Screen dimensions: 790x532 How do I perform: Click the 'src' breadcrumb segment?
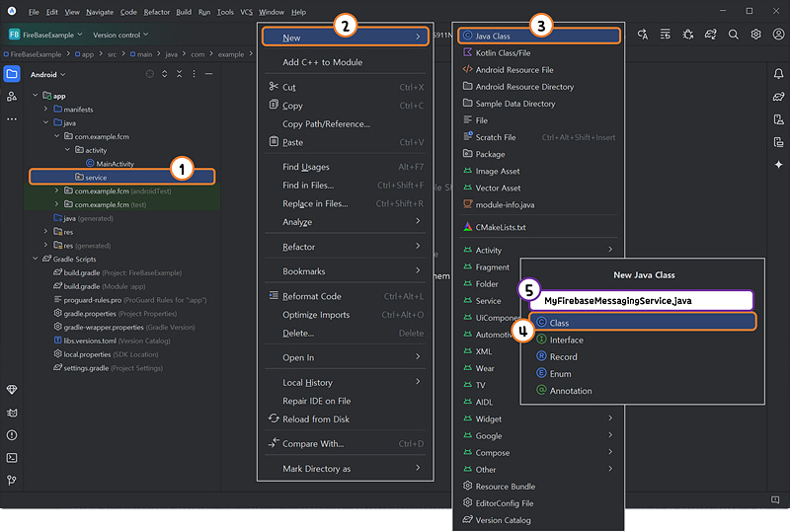(x=112, y=54)
